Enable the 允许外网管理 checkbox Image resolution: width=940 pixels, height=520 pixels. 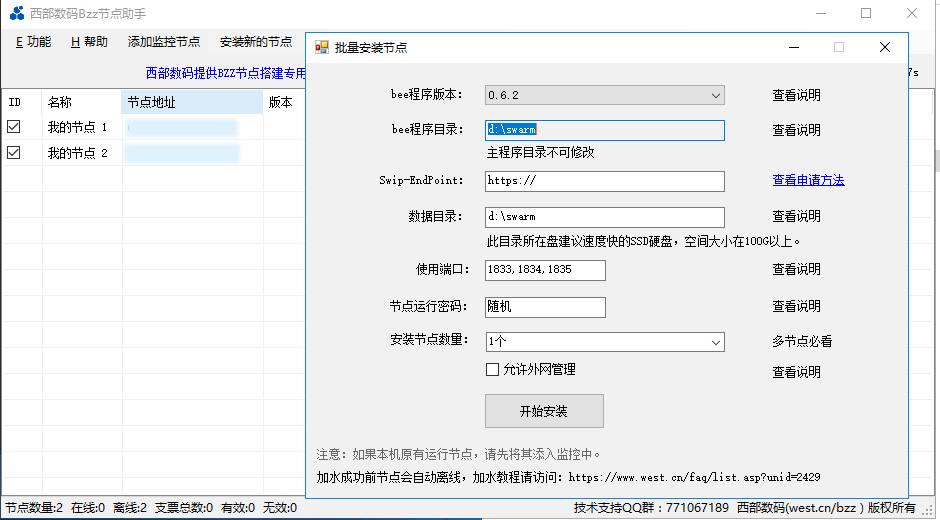pos(492,370)
